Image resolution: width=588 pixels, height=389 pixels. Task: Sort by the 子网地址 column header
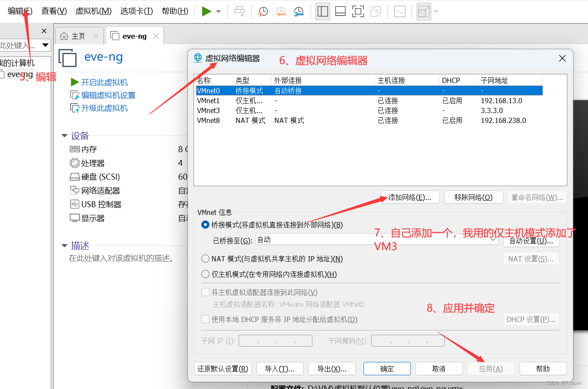(511, 80)
